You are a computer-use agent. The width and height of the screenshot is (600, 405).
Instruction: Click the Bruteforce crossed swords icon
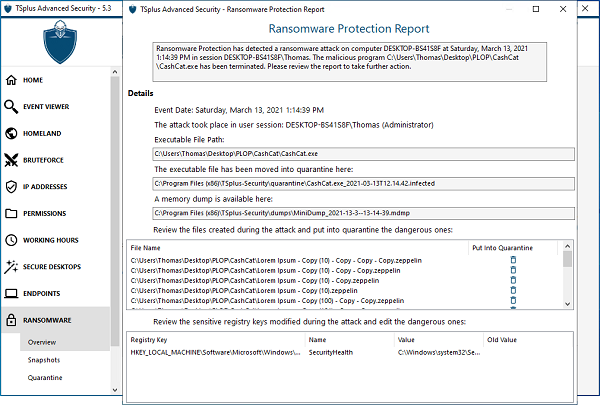pos(11,160)
